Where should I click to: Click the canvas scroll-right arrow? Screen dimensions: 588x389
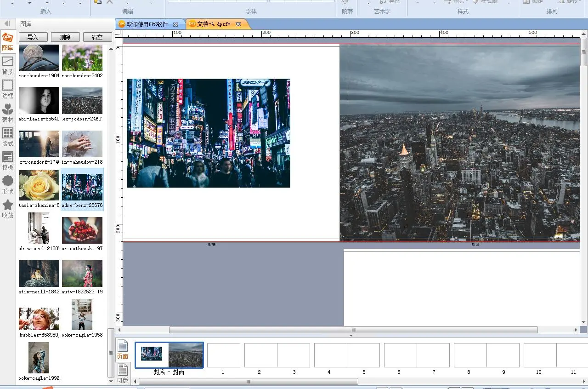(x=576, y=330)
